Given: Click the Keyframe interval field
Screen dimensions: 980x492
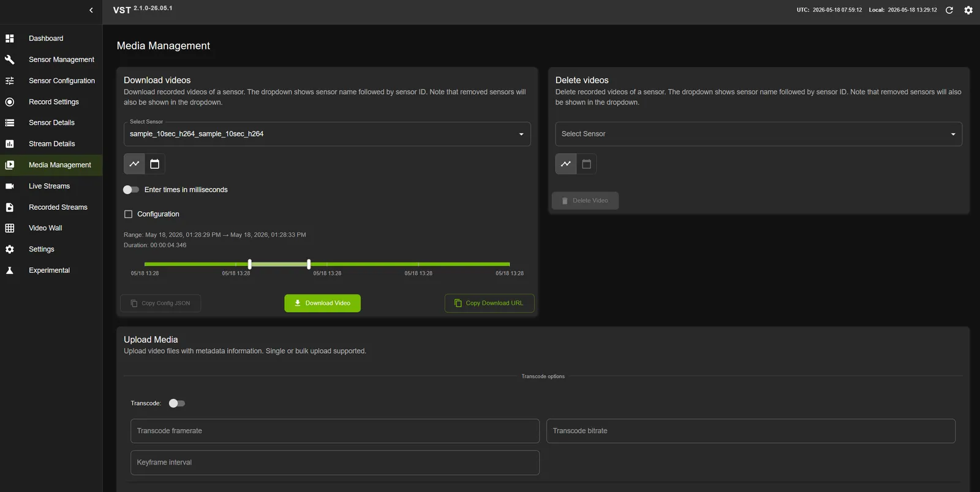Looking at the screenshot, I should 335,463.
